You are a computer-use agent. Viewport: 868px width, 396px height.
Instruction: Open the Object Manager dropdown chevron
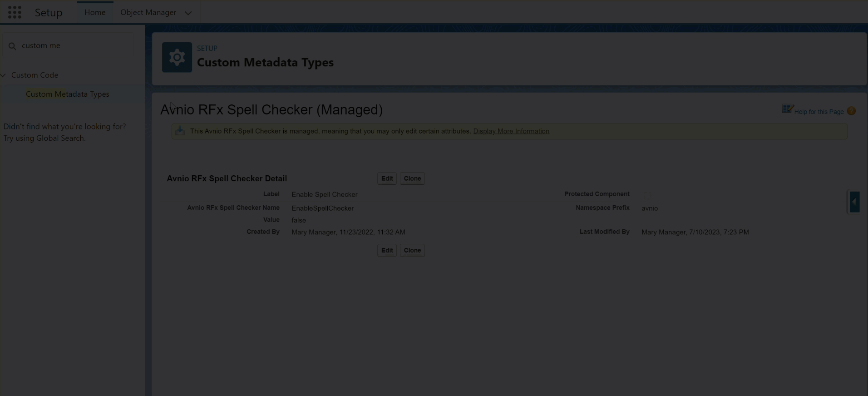tap(188, 13)
